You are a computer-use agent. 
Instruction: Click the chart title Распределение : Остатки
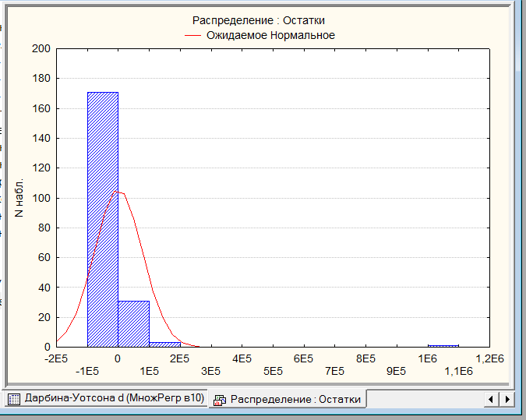click(258, 20)
